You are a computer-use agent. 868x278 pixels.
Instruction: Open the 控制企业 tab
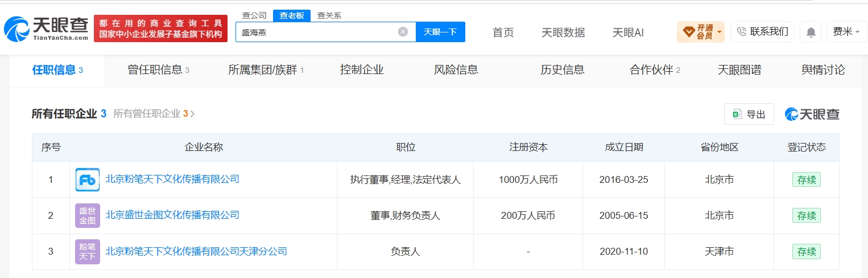tap(362, 70)
